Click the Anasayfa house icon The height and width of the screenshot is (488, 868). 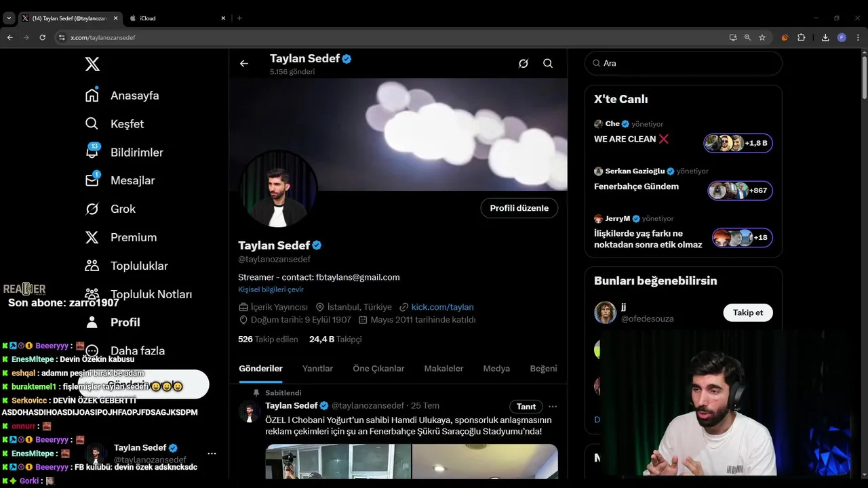[x=92, y=96]
